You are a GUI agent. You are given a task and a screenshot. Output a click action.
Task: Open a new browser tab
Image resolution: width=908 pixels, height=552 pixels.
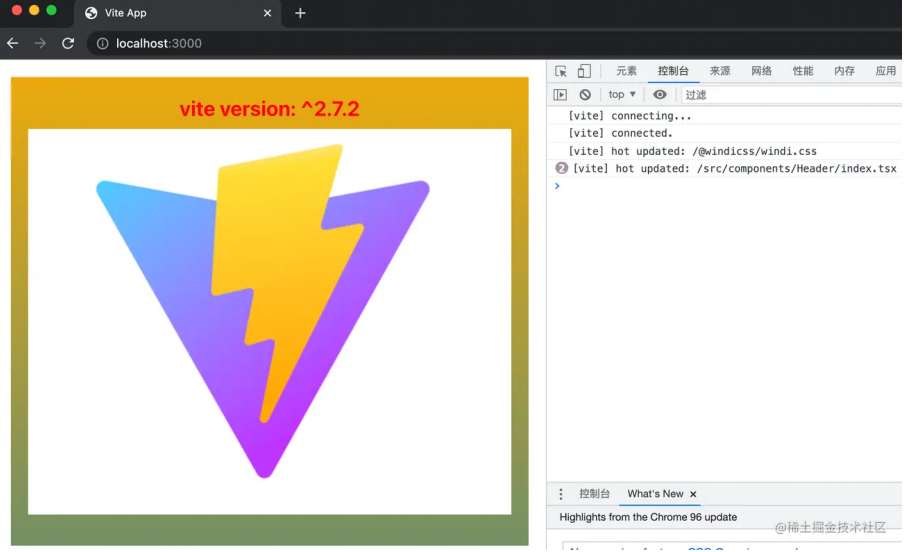click(300, 13)
